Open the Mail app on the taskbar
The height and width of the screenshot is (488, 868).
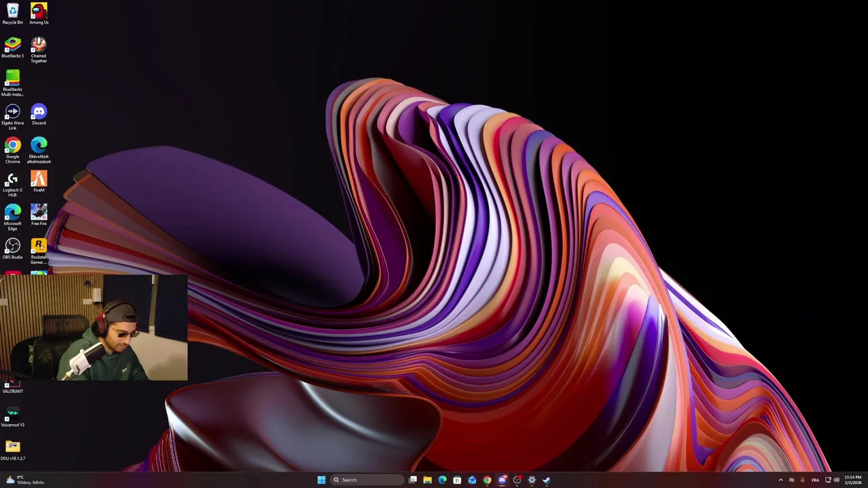tap(472, 480)
